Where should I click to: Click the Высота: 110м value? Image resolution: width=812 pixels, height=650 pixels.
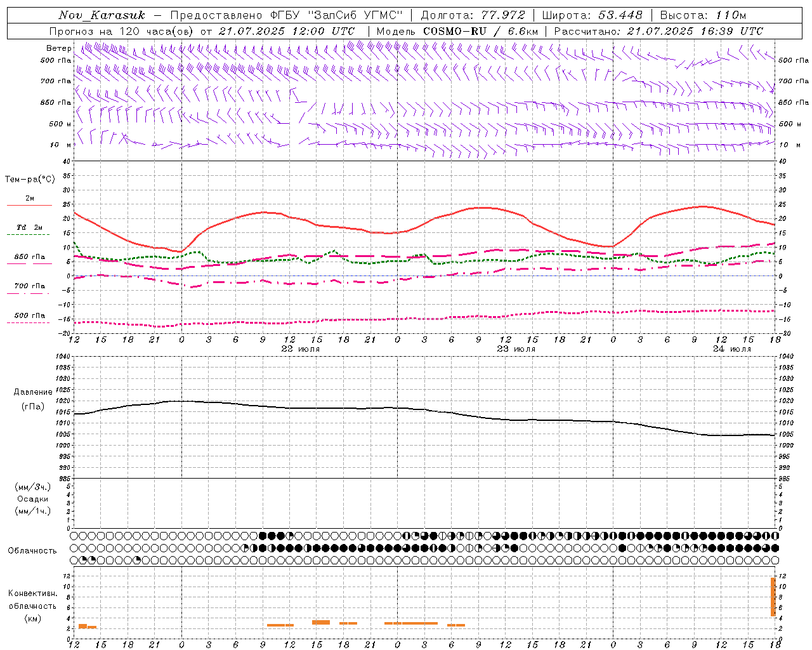coord(703,15)
